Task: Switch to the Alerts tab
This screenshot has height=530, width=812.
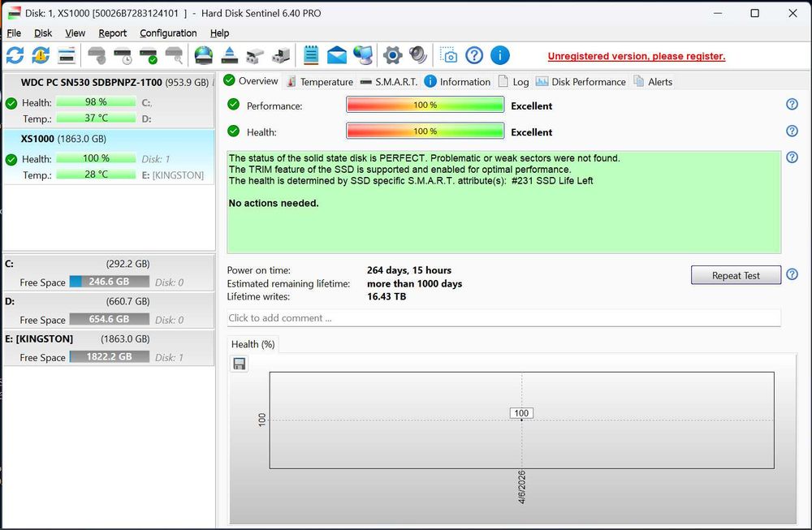Action: pyautogui.click(x=653, y=82)
